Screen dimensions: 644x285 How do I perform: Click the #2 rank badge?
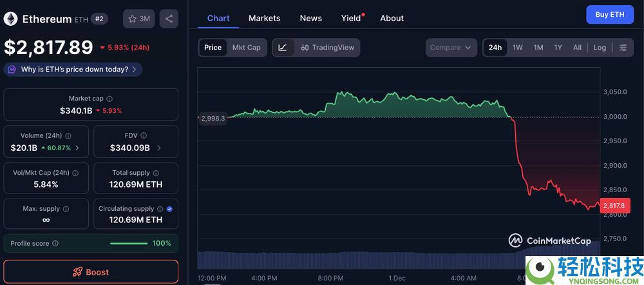pos(99,19)
